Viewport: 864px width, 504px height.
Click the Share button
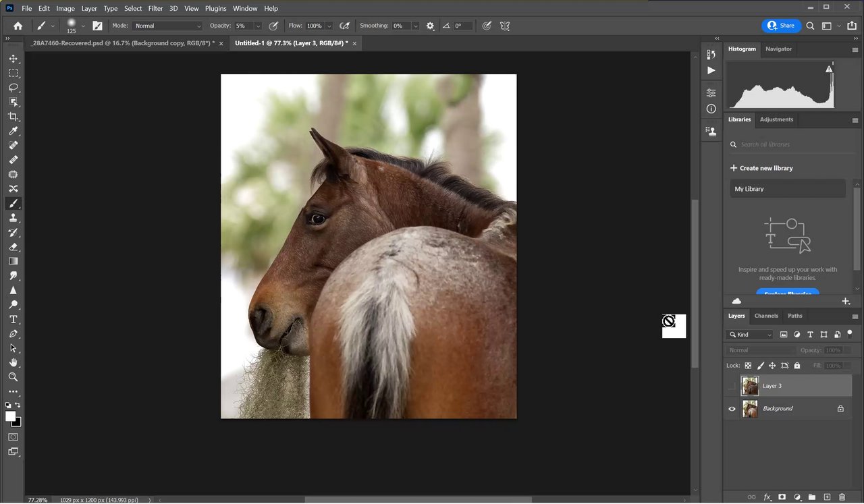click(781, 26)
